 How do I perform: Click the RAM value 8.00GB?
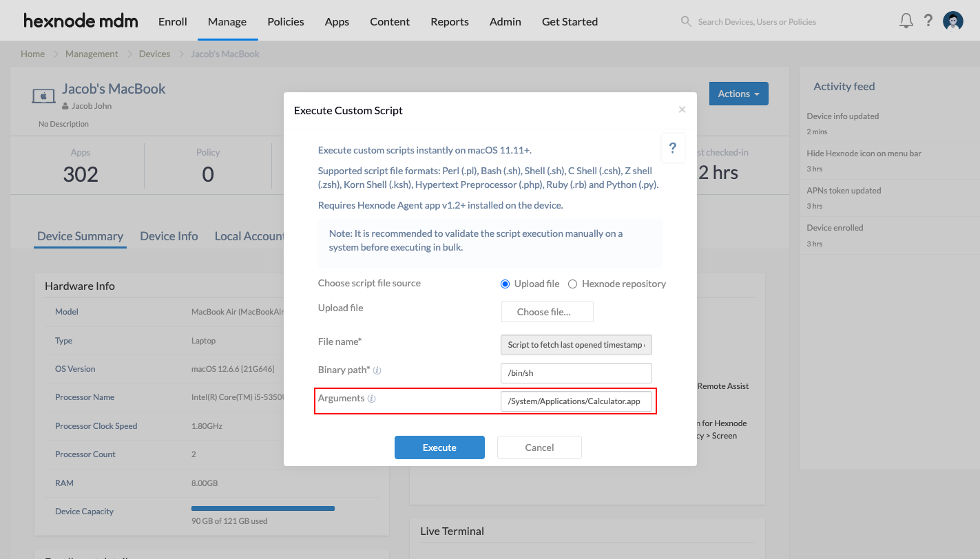[205, 483]
